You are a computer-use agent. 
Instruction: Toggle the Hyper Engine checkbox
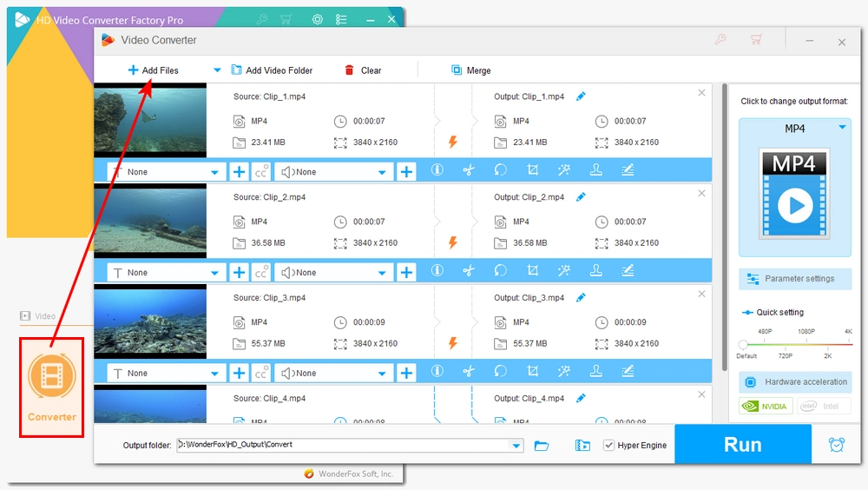pos(609,445)
